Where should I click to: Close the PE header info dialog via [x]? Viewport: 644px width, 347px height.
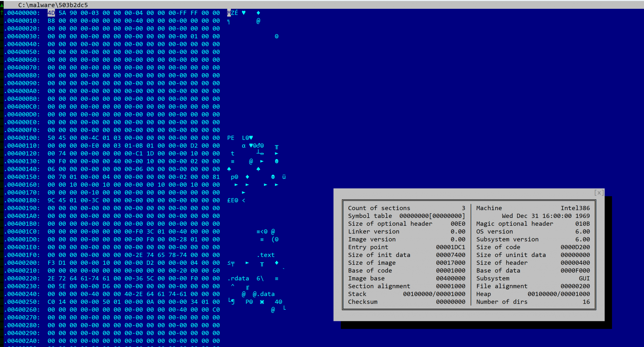[598, 192]
